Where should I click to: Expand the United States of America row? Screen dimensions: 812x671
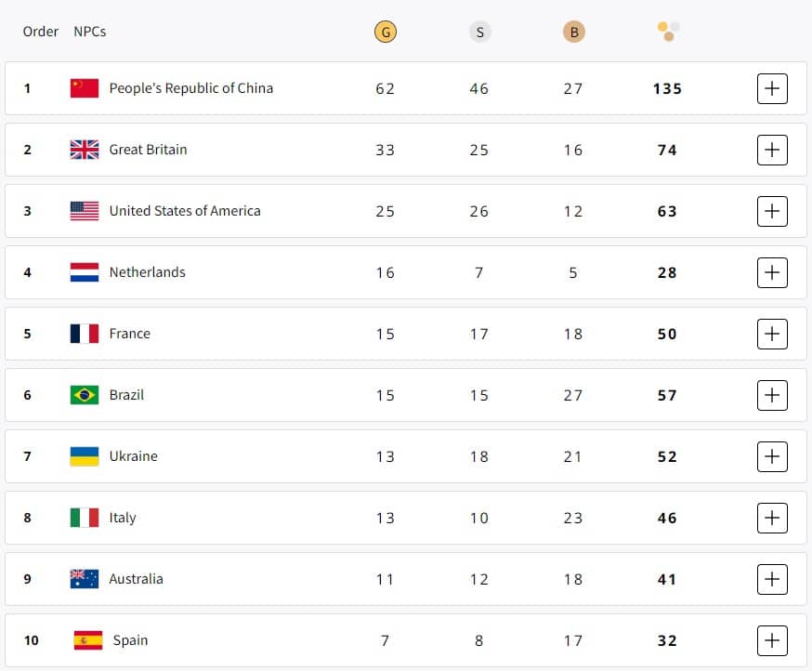772,211
